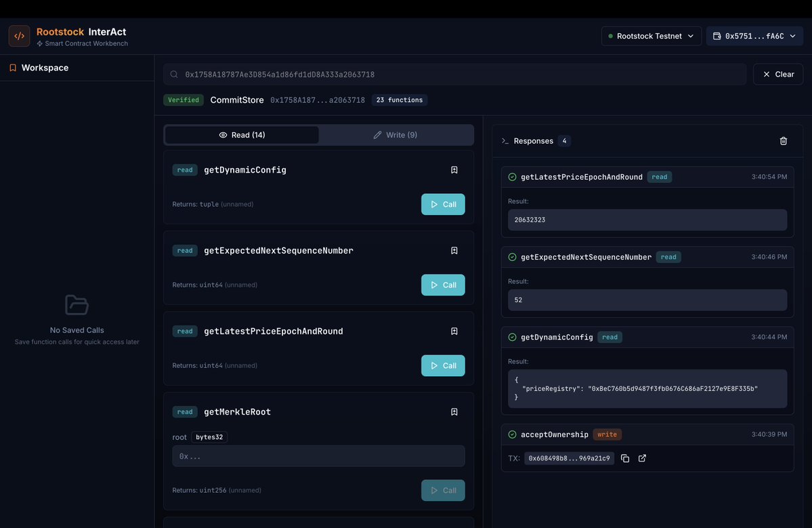The height and width of the screenshot is (528, 812).
Task: Click the green network status dot
Action: [x=611, y=37]
